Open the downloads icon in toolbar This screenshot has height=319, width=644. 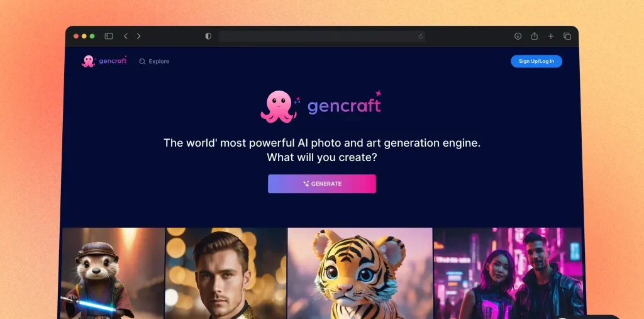[518, 36]
